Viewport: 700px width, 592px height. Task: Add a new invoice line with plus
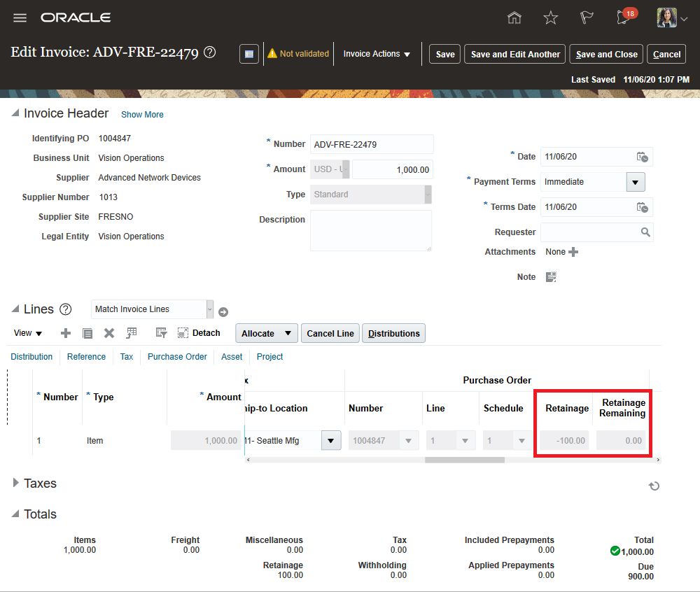pos(66,333)
